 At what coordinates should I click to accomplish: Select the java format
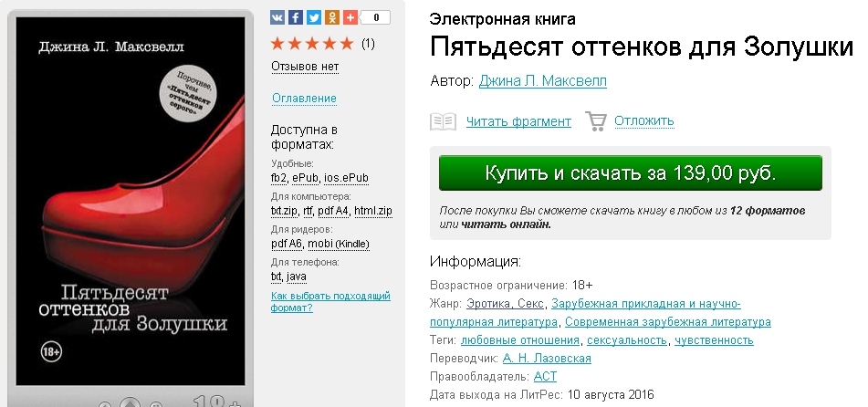pos(297,277)
